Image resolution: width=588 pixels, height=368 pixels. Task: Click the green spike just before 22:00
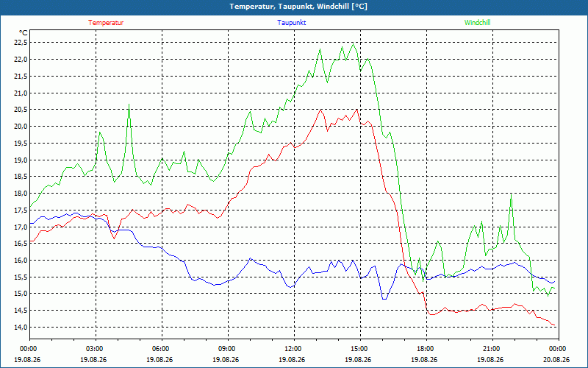coord(511,194)
